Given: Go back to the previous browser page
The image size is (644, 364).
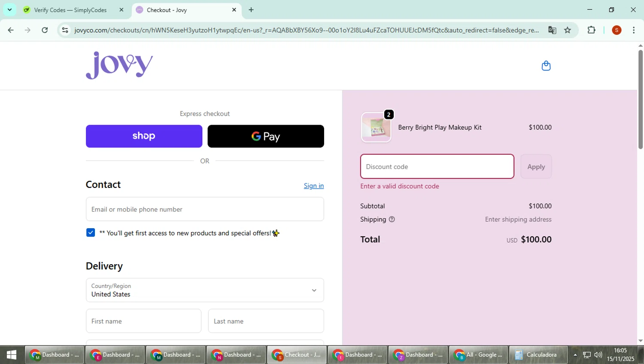Looking at the screenshot, I should [11, 30].
